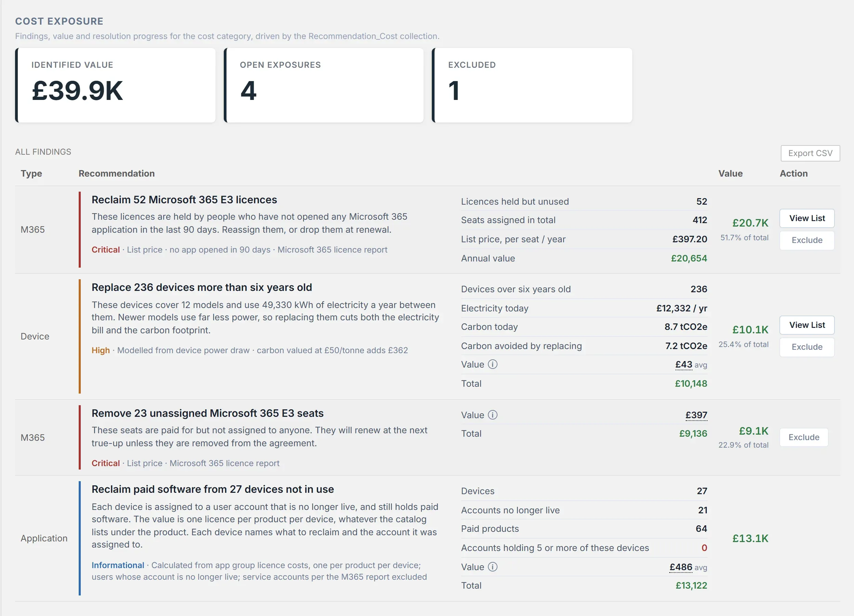The height and width of the screenshot is (616, 854).
Task: Click the red 0 accounts holding value
Action: click(704, 548)
